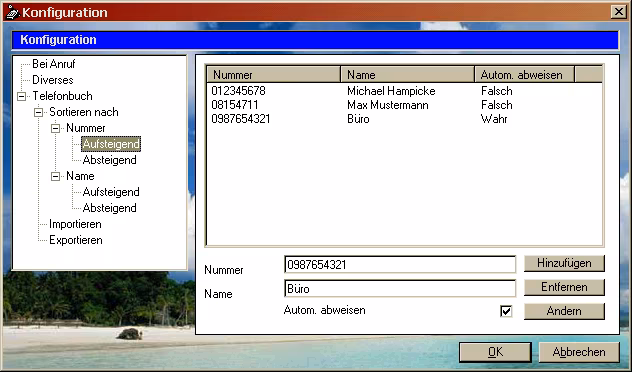Collapse the Nummer sorting branch
Screen dimensions: 632x372
56,129
